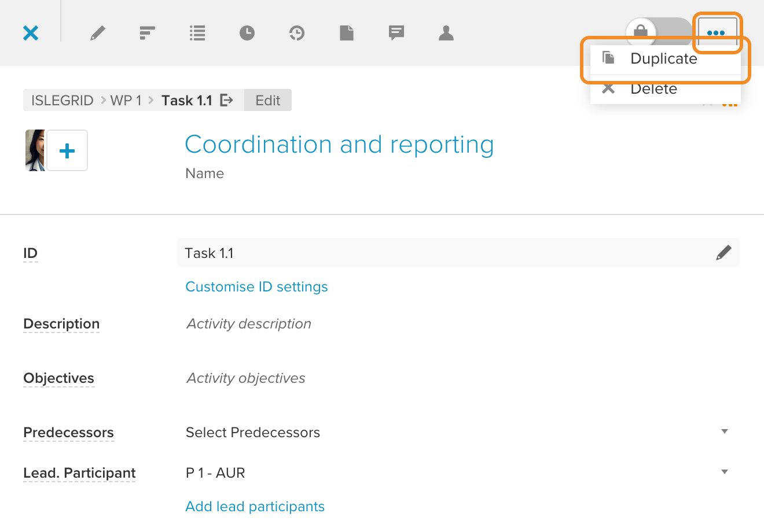
Task: Choose Duplicate from the menu
Action: (x=666, y=58)
